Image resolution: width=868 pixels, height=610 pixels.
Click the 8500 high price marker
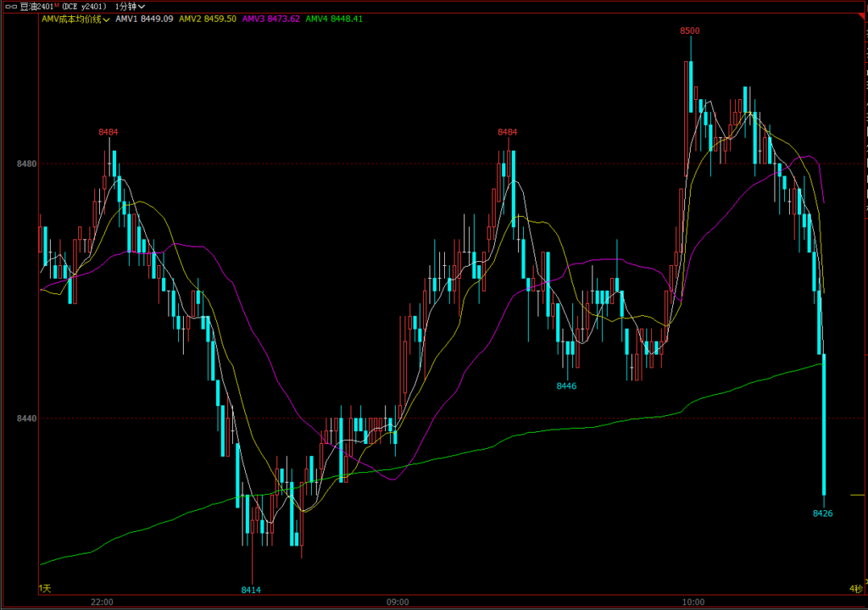click(x=690, y=30)
